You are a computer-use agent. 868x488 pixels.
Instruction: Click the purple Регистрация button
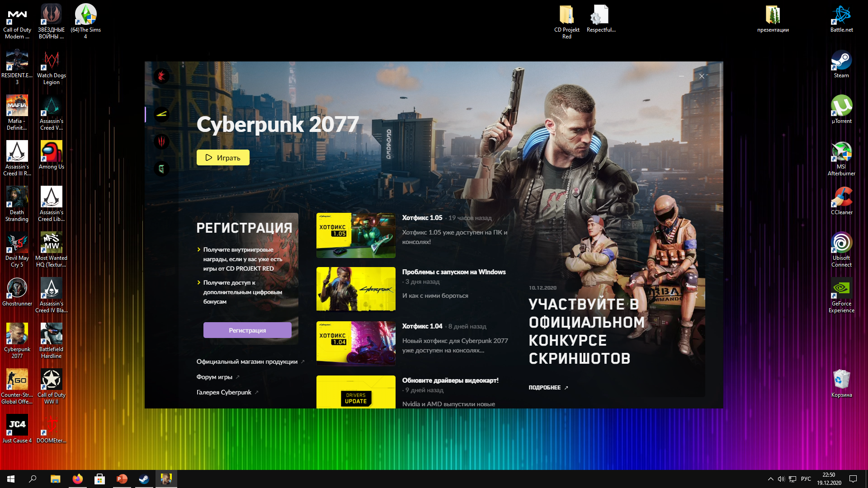[247, 330]
